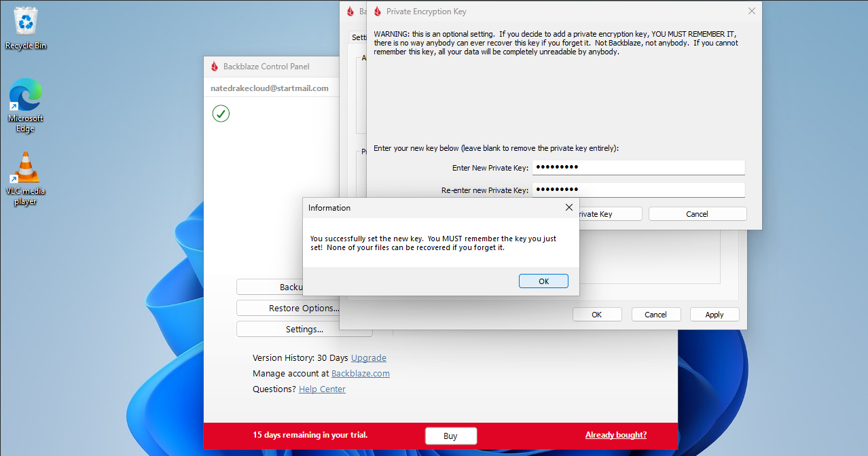Click the partially hidden Backup button
The height and width of the screenshot is (456, 868).
270,287
